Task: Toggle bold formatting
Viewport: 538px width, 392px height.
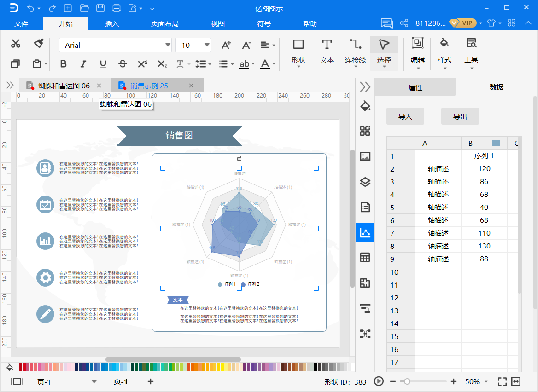Action: coord(64,64)
